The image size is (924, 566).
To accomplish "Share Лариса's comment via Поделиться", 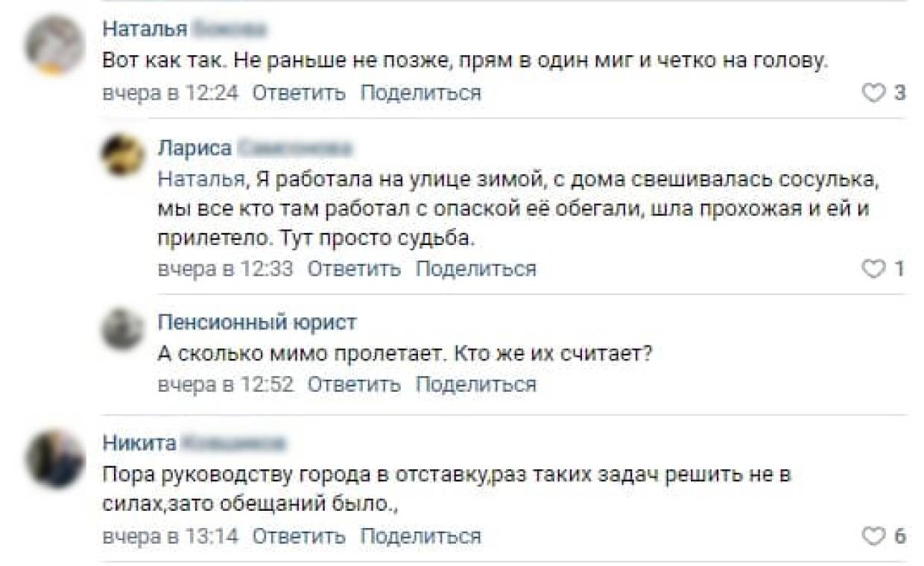I will 475,268.
